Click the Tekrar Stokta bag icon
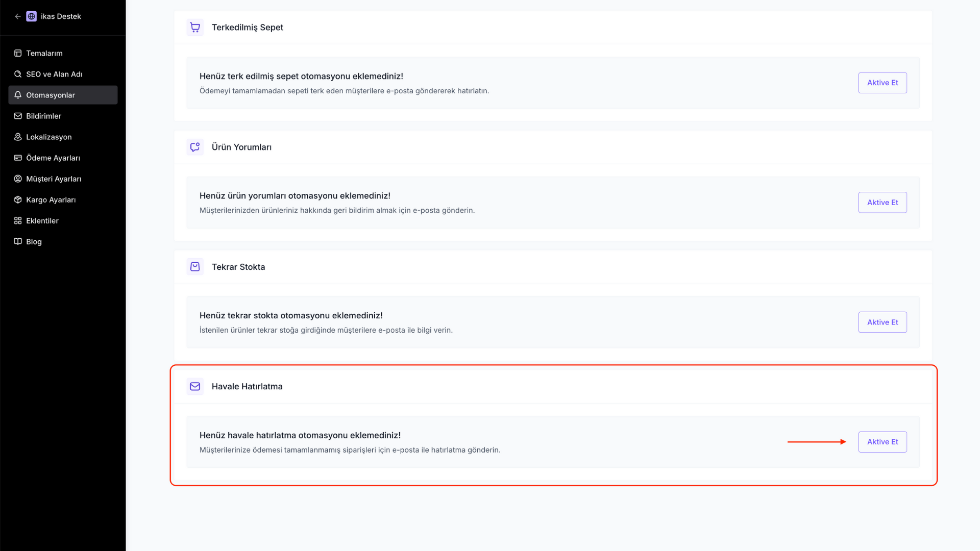 pos(195,267)
